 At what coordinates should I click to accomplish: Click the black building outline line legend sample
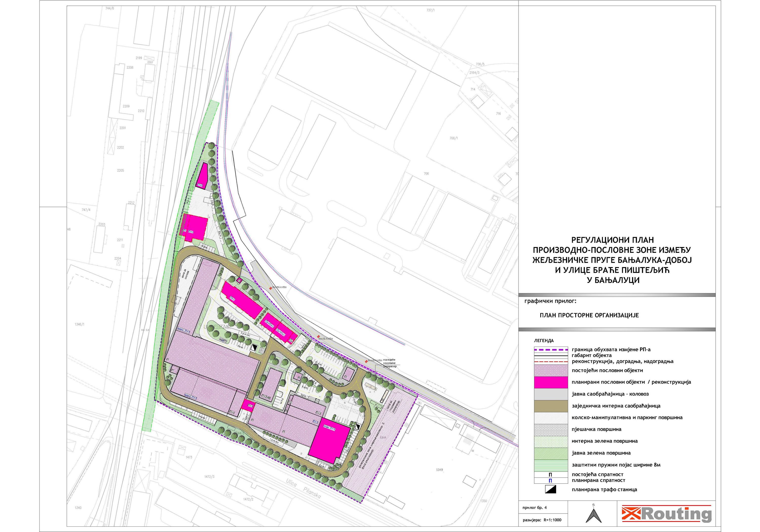click(x=551, y=355)
